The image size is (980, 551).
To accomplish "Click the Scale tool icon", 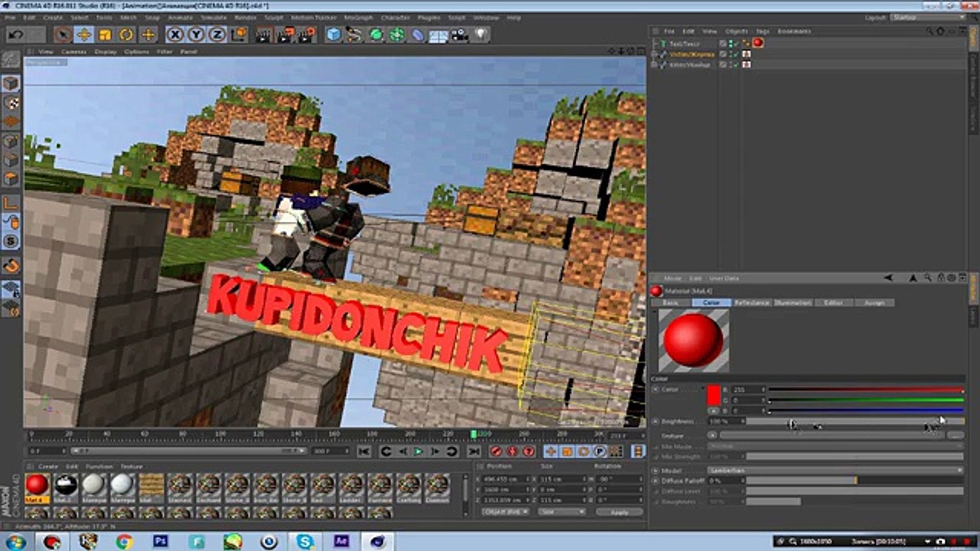I will [x=105, y=35].
